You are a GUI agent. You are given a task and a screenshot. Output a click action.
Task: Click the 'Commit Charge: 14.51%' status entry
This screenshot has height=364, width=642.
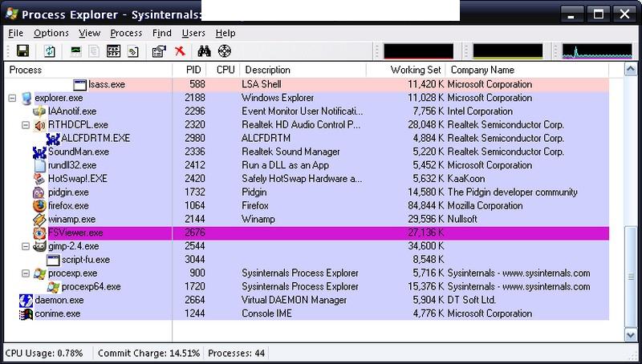(149, 354)
